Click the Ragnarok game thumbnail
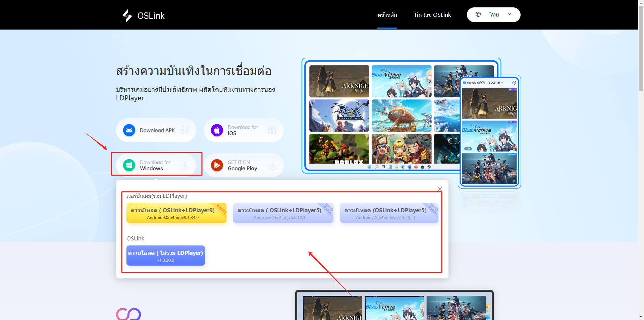 click(339, 115)
